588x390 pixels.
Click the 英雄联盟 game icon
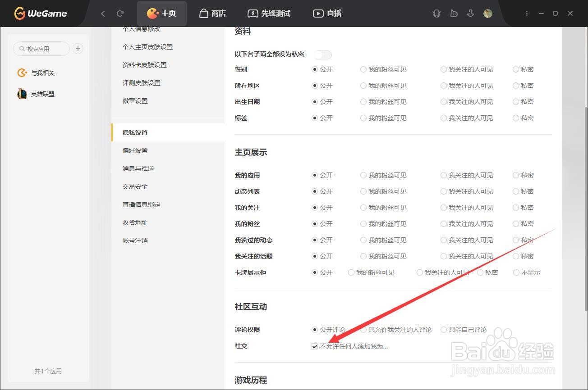22,94
